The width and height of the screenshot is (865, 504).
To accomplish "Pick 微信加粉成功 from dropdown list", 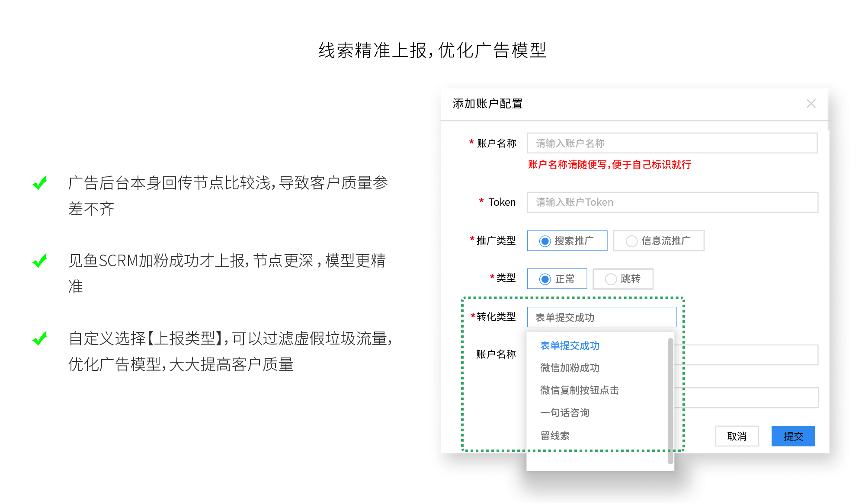I will [570, 368].
